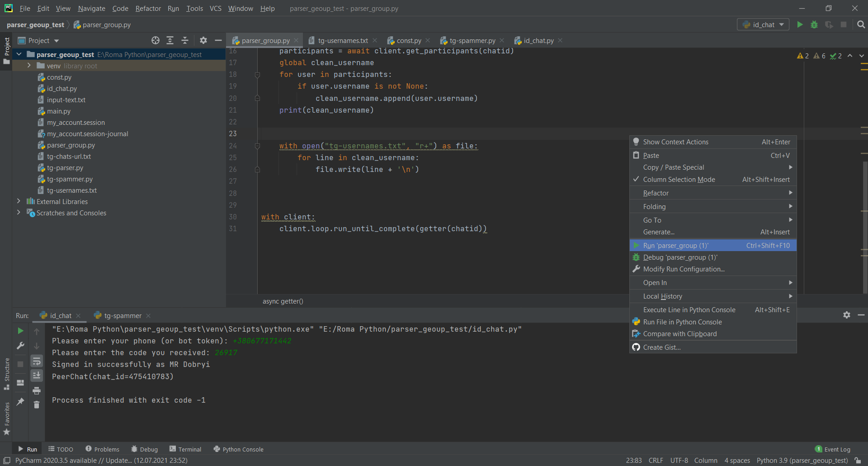The height and width of the screenshot is (466, 868).
Task: Click async getter() breadcrumb
Action: point(283,301)
